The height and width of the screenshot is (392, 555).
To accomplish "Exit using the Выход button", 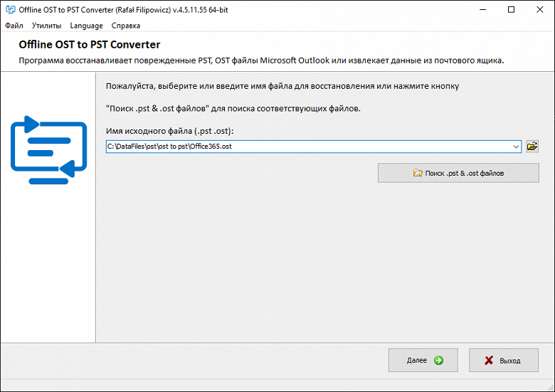I will (502, 360).
